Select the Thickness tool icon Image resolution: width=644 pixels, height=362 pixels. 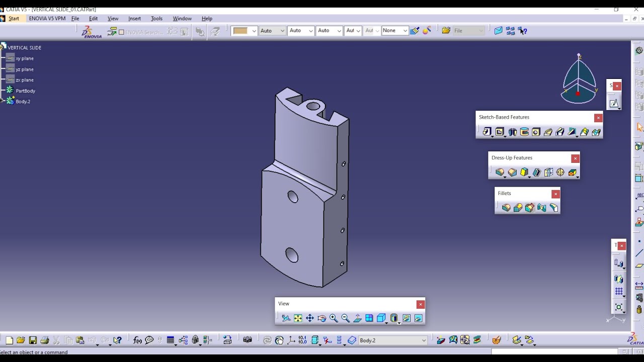pyautogui.click(x=548, y=172)
